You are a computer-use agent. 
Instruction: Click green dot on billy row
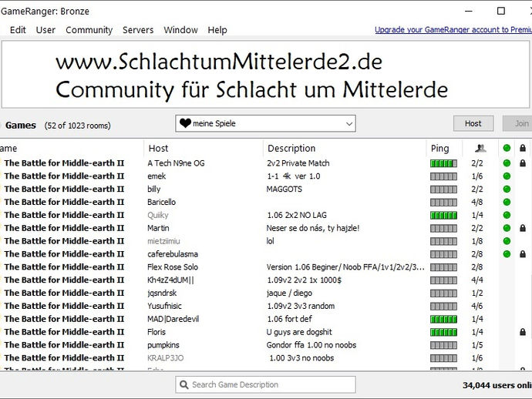pos(507,189)
